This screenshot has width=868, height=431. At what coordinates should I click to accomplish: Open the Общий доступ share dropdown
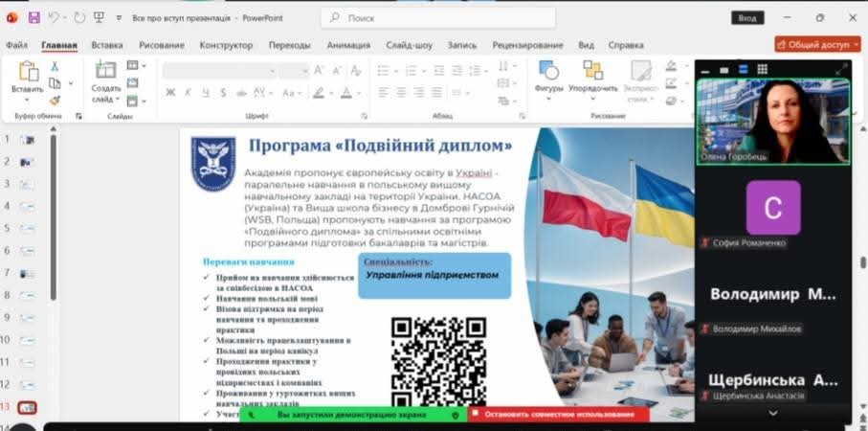(x=816, y=44)
